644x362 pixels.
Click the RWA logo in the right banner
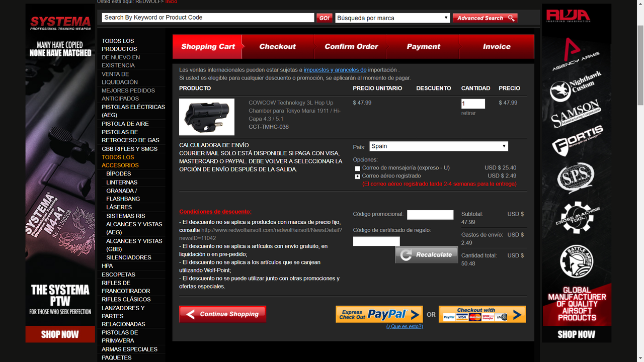(x=567, y=17)
